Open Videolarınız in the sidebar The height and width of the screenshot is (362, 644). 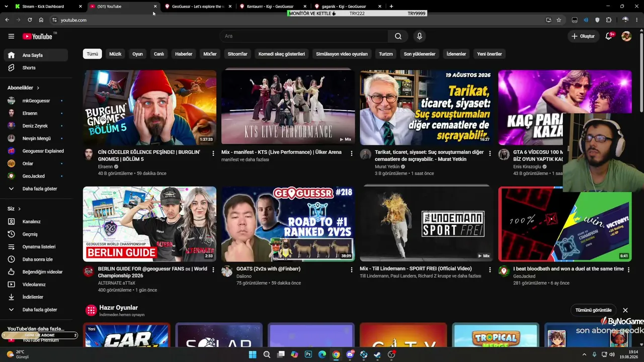[35, 285]
